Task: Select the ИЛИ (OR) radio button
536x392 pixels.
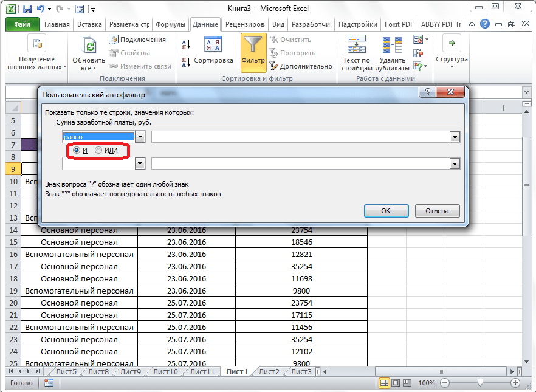Action: point(98,150)
